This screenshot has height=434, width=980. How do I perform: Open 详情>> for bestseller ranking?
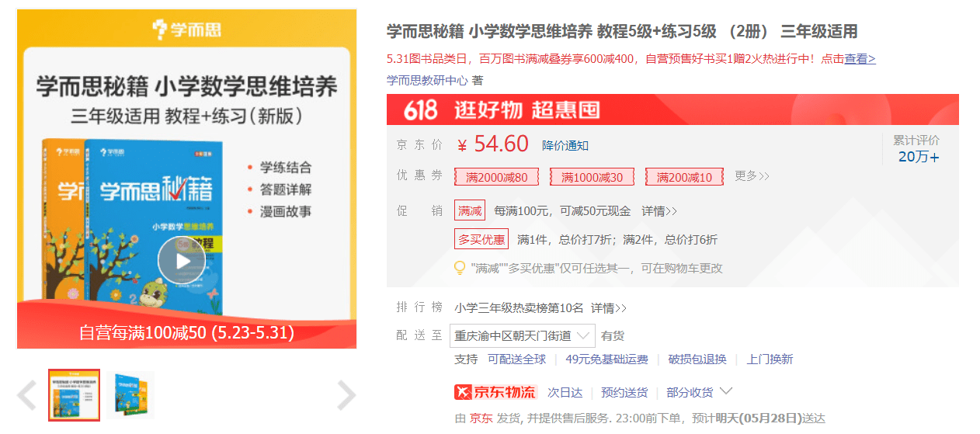tap(609, 308)
